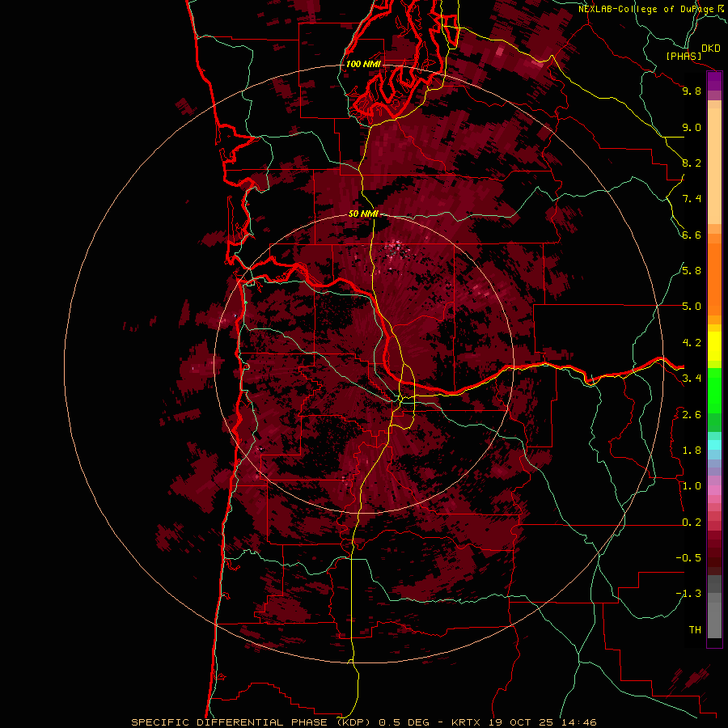
Task: Select the 1.8 value on the scale
Action: coord(692,451)
